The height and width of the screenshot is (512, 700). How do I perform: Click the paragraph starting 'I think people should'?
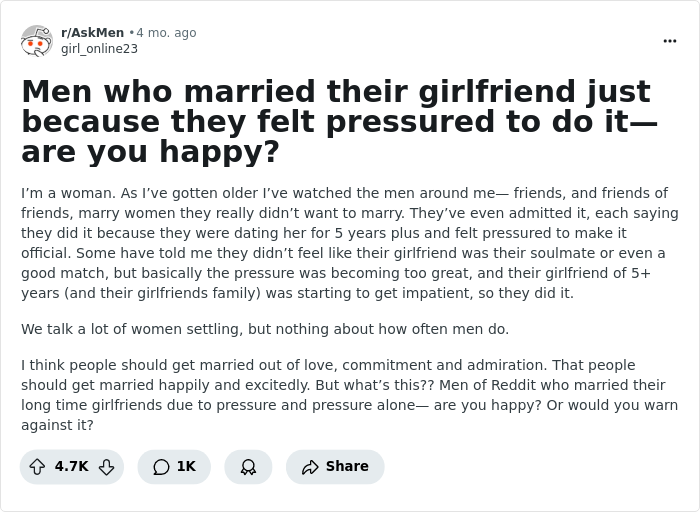pos(349,395)
